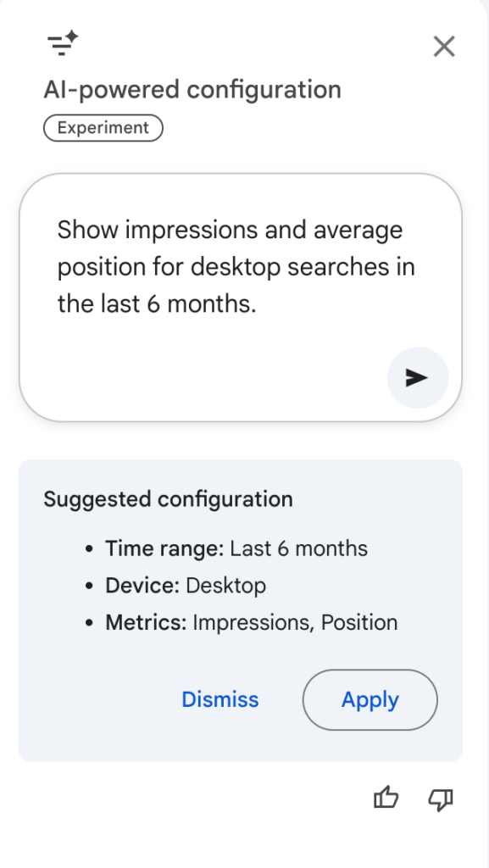Leave negative feedback via the thumbs down icon
Image resolution: width=489 pixels, height=868 pixels.
pyautogui.click(x=440, y=799)
